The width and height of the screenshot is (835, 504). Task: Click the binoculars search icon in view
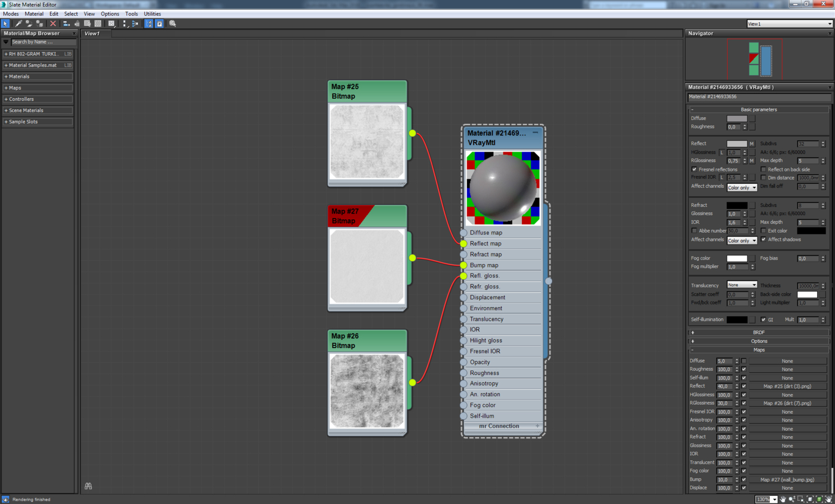click(88, 486)
